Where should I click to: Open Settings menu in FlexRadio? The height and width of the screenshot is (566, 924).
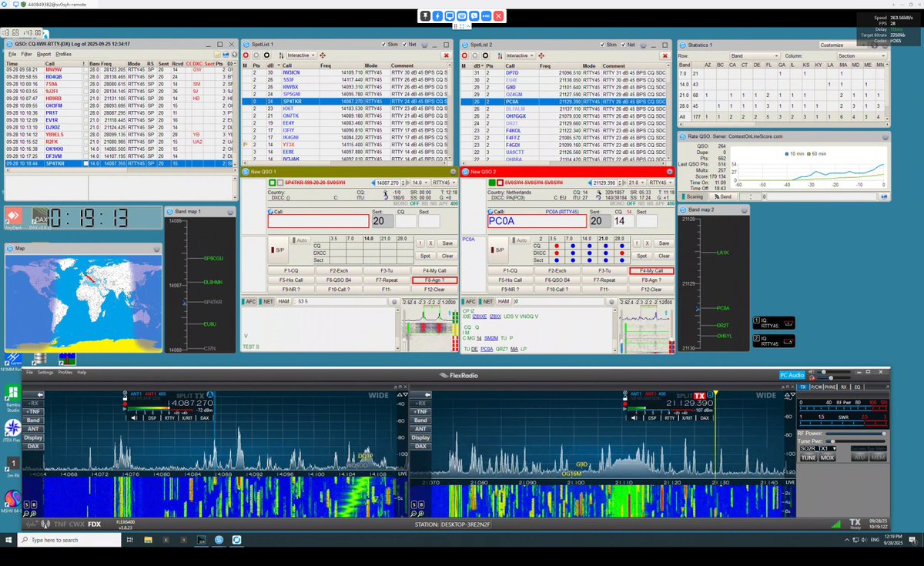pos(46,372)
